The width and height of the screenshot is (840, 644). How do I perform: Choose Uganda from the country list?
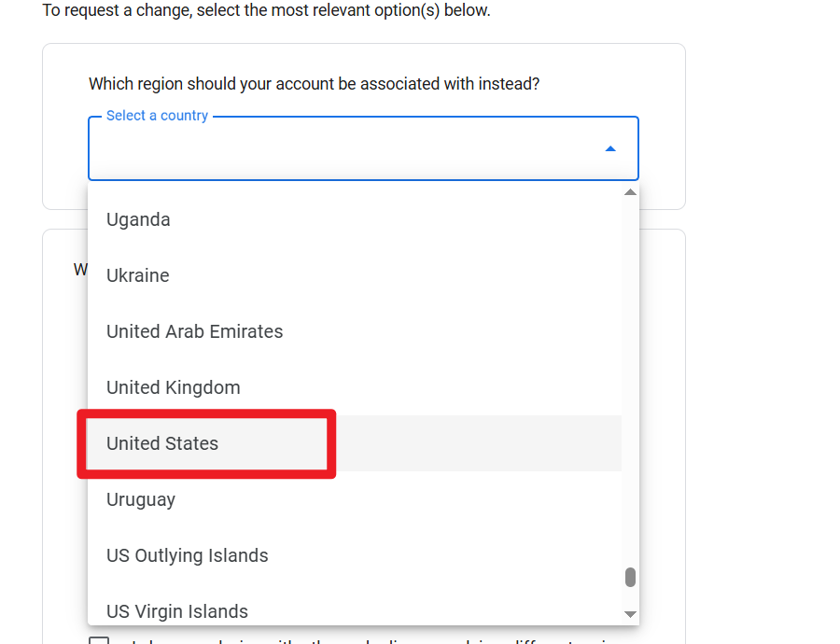pyautogui.click(x=138, y=220)
